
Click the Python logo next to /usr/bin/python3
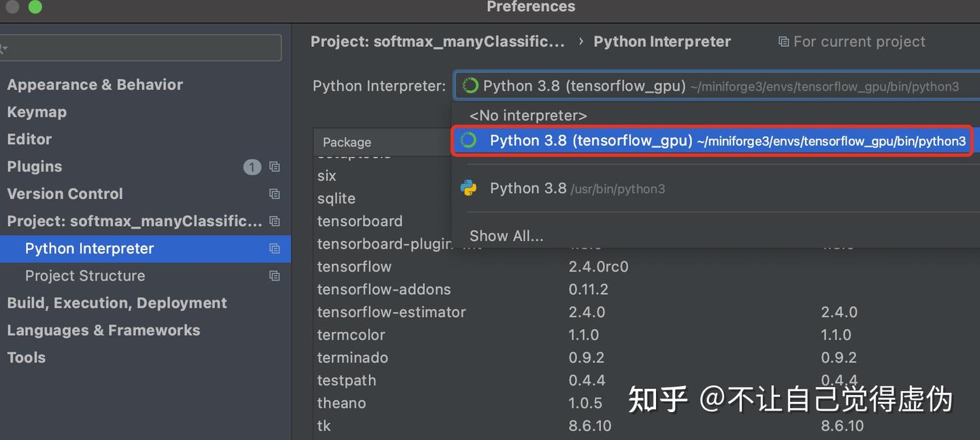pos(469,188)
